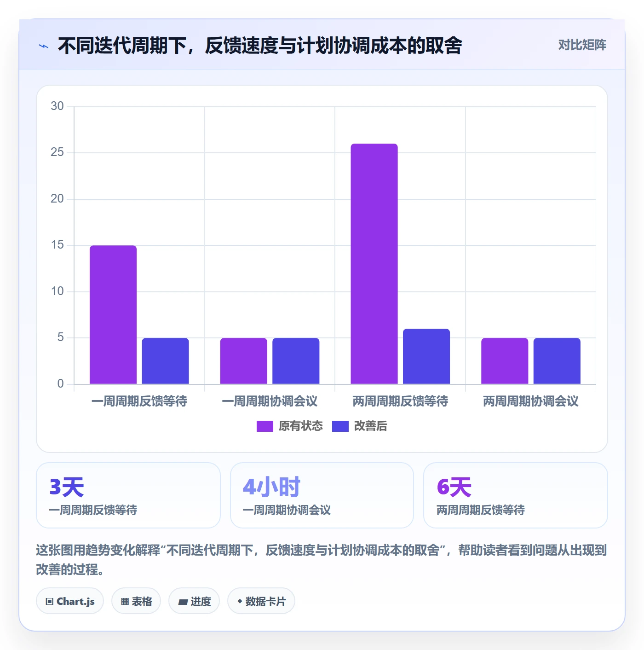Click the x-axis label 一周周期反馈等待
This screenshot has width=644, height=650.
139,401
